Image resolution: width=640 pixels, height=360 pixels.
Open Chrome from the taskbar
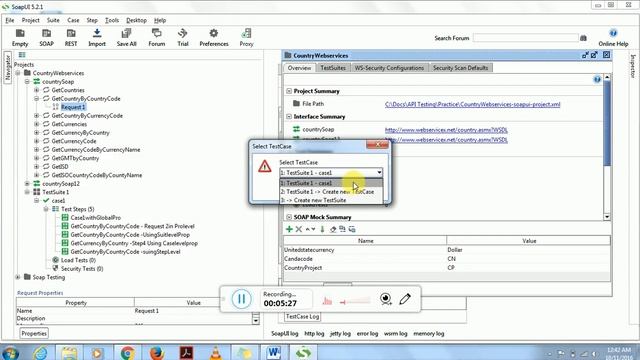[127, 353]
